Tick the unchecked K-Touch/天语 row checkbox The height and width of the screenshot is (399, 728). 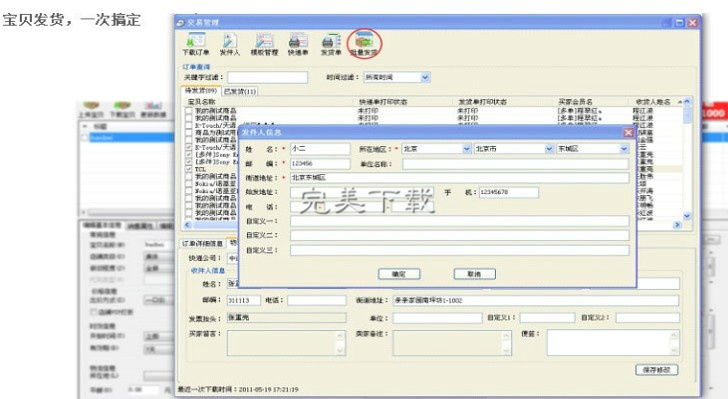[188, 125]
